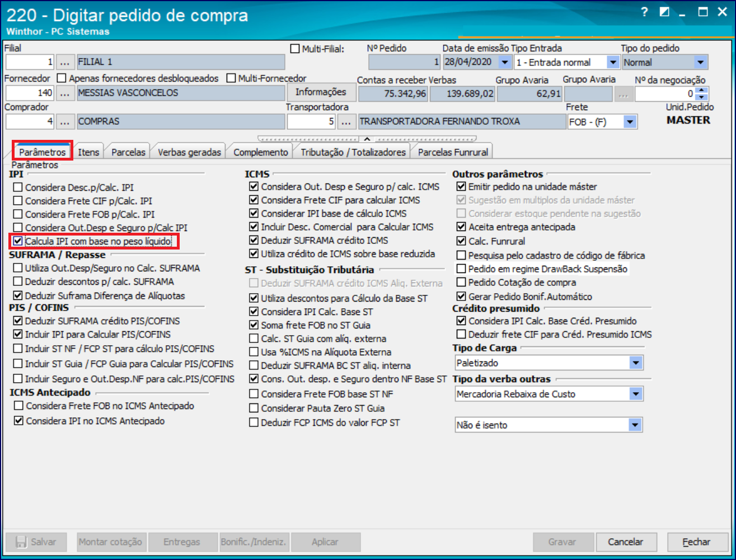
Task: Click MESSIAS VASCONCELOS supplier name
Action: tap(128, 92)
